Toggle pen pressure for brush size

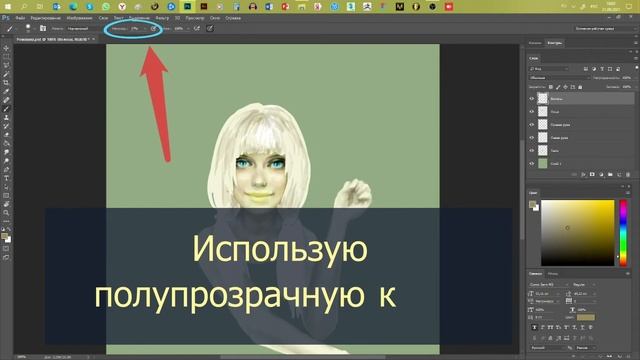pyautogui.click(x=210, y=28)
